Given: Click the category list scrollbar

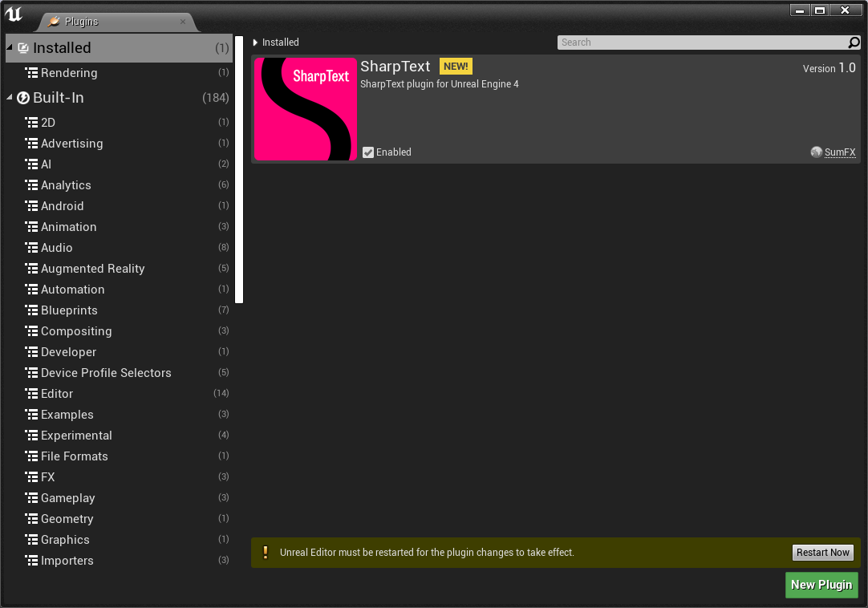Looking at the screenshot, I should pos(239,169).
